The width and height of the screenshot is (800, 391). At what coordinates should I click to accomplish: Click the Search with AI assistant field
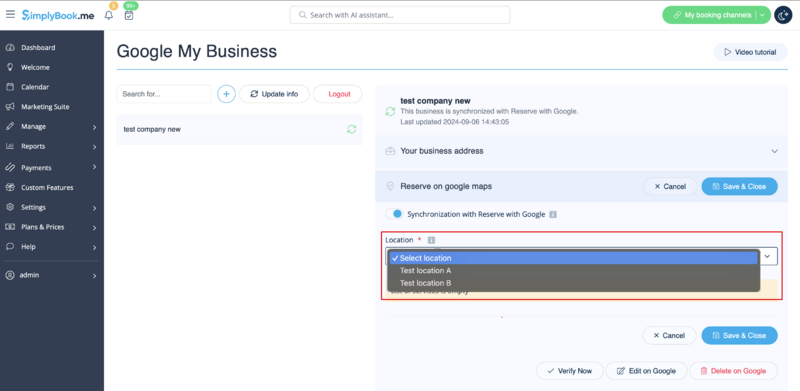click(399, 15)
